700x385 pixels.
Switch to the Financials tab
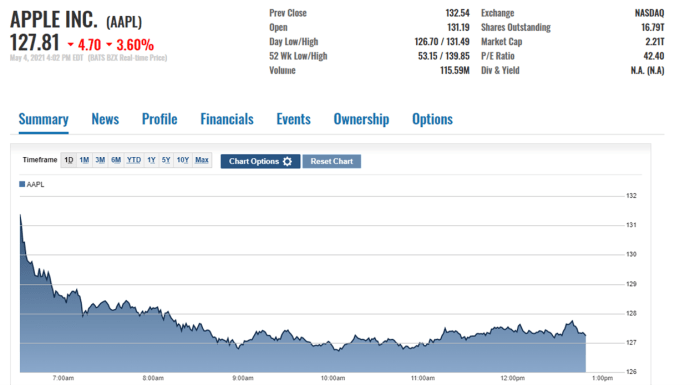(227, 119)
